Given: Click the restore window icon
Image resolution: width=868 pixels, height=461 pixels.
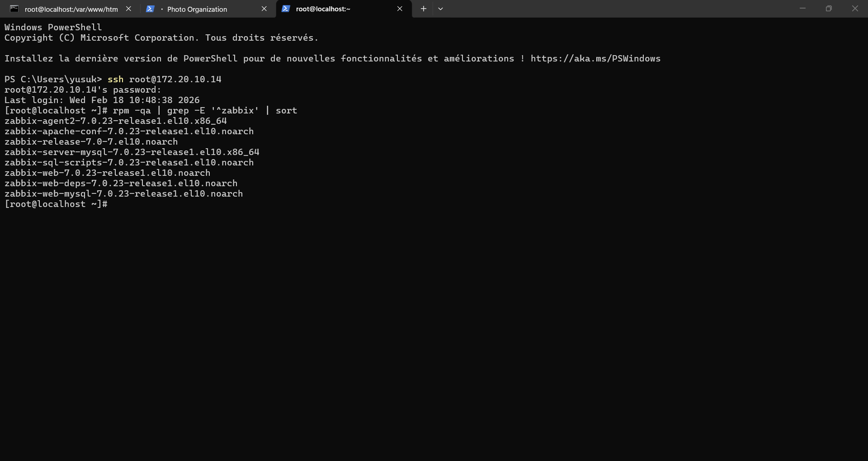Looking at the screenshot, I should [829, 8].
